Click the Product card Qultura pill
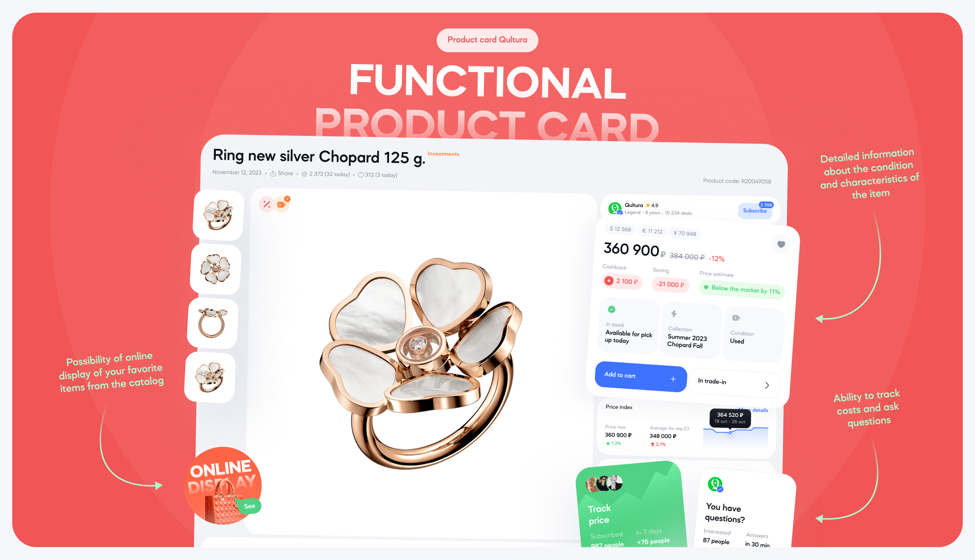 point(487,40)
